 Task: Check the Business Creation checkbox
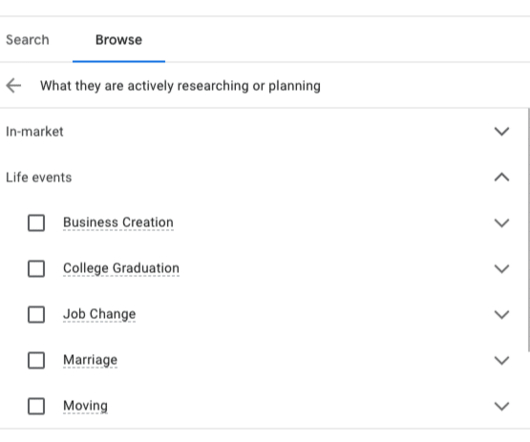click(x=36, y=223)
